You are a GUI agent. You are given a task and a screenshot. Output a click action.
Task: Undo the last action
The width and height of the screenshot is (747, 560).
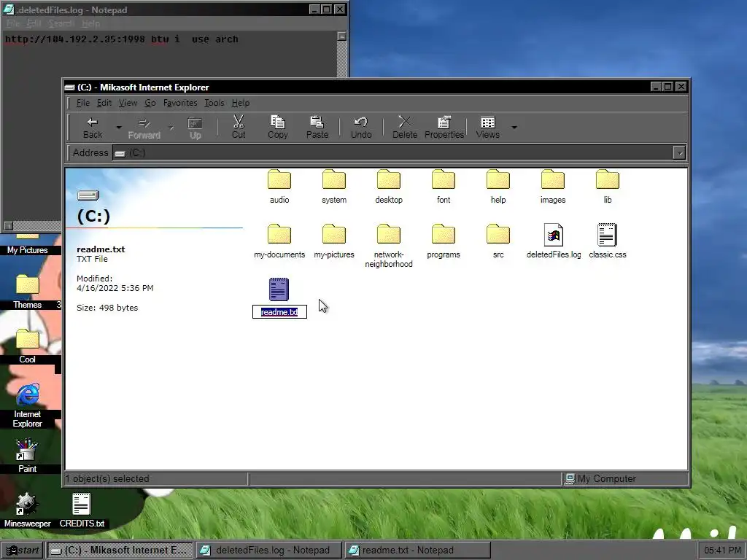tap(361, 127)
